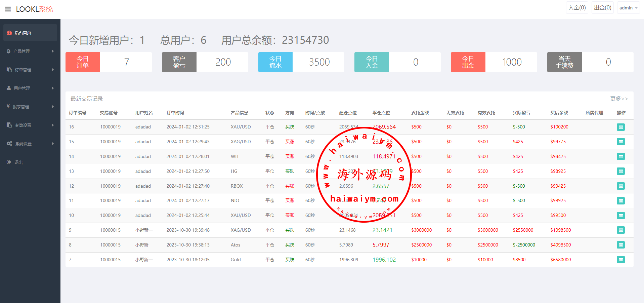Toggle the hamburger sidebar menu icon

click(x=8, y=9)
